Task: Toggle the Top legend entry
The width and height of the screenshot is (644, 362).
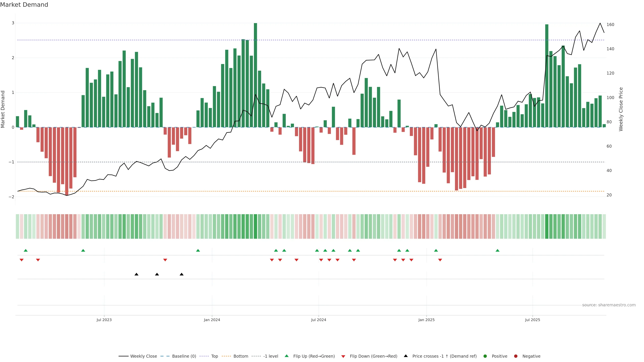Action: click(214, 356)
